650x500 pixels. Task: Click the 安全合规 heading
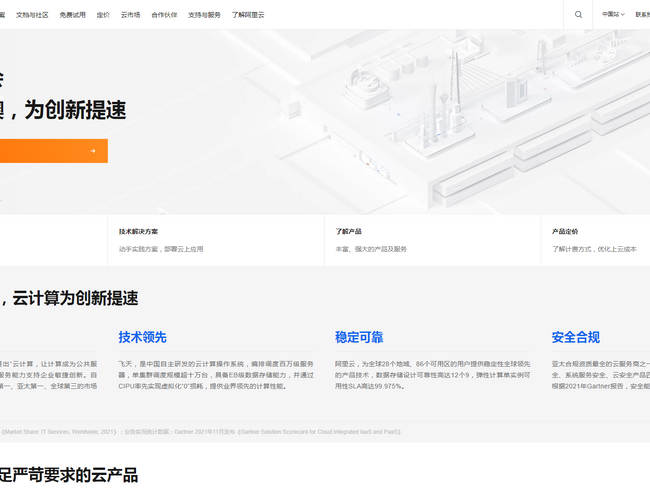(x=575, y=337)
